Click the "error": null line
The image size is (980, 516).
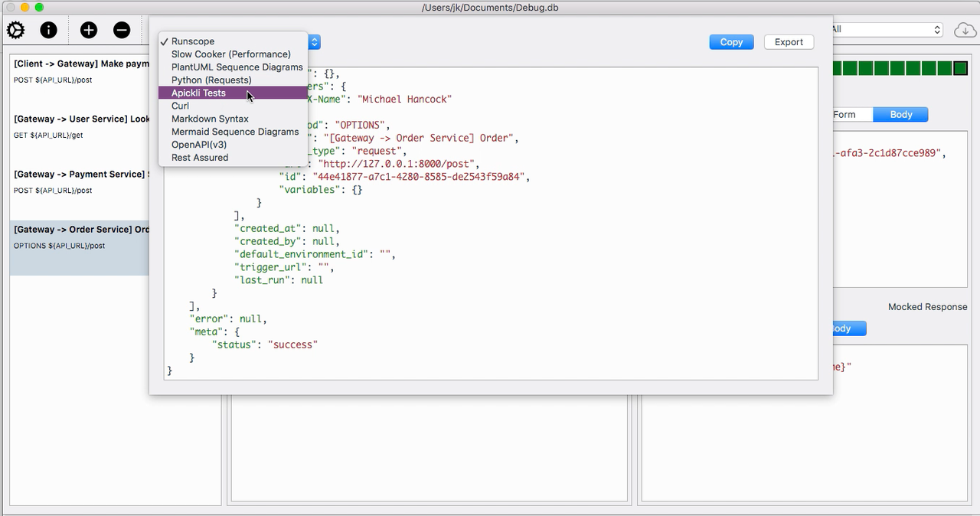click(228, 318)
